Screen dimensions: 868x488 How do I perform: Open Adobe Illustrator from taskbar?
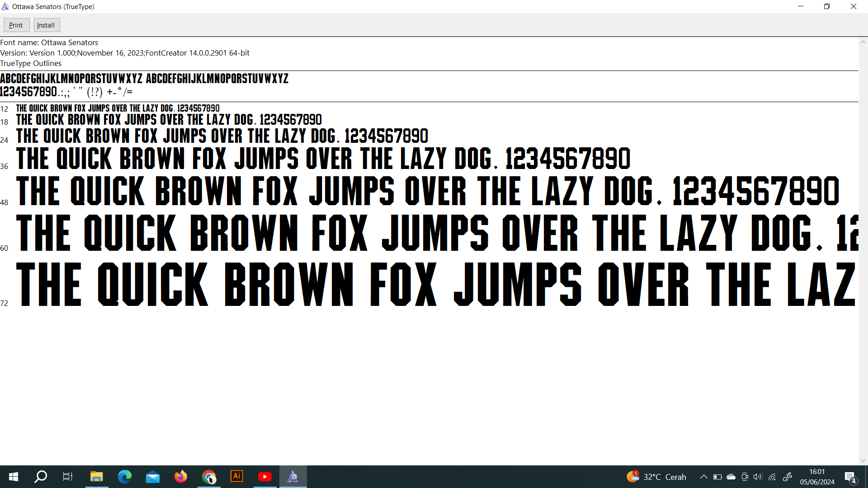tap(237, 477)
